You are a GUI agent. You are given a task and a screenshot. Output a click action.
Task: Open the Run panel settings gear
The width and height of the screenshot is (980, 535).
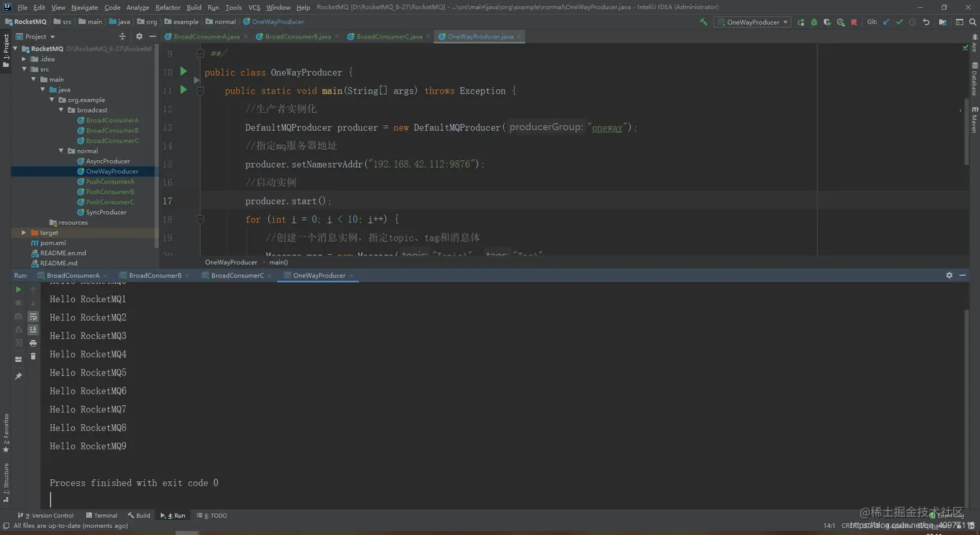pyautogui.click(x=950, y=276)
